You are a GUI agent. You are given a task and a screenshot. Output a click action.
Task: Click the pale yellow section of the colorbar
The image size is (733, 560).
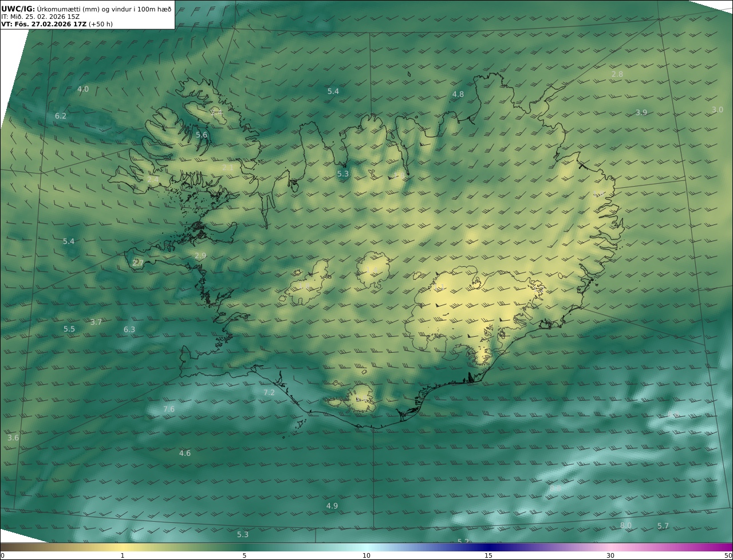point(123,547)
